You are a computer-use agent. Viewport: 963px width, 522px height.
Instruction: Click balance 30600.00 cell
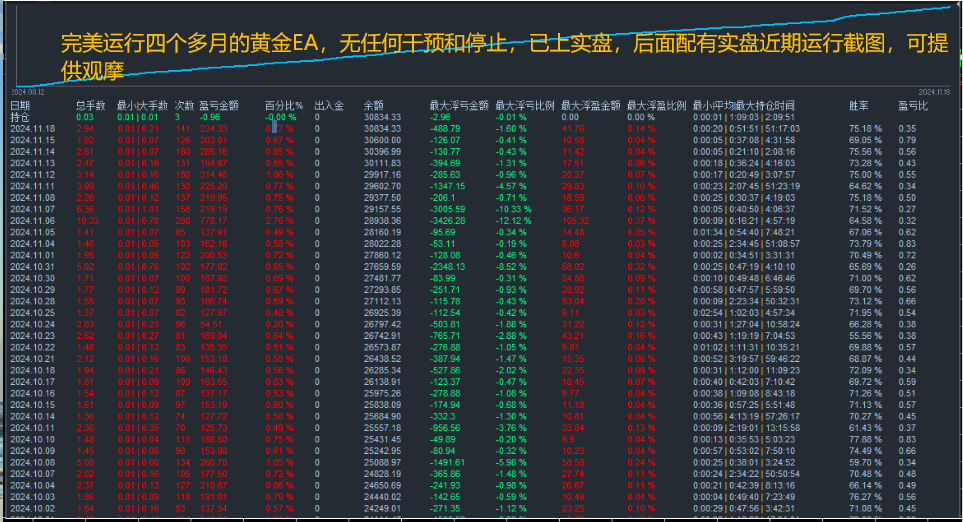pyautogui.click(x=383, y=140)
